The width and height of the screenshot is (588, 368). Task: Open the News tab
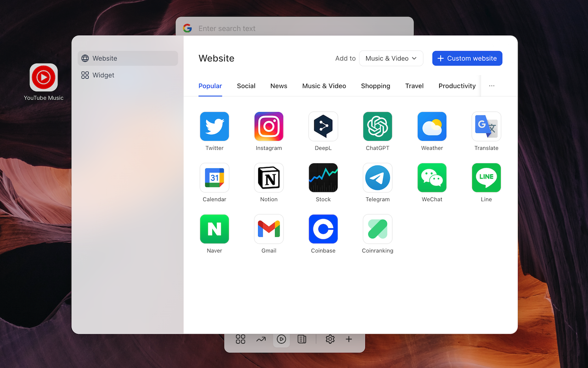pos(279,86)
